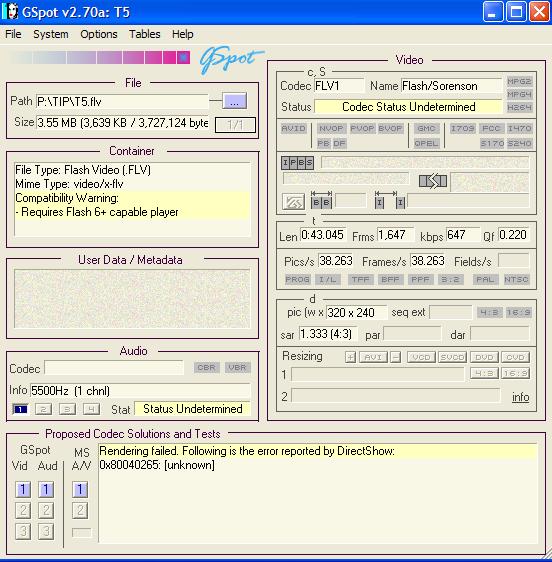Click the 4:3 indicator beside seq ext
The width and height of the screenshot is (552, 562).
pyautogui.click(x=489, y=313)
